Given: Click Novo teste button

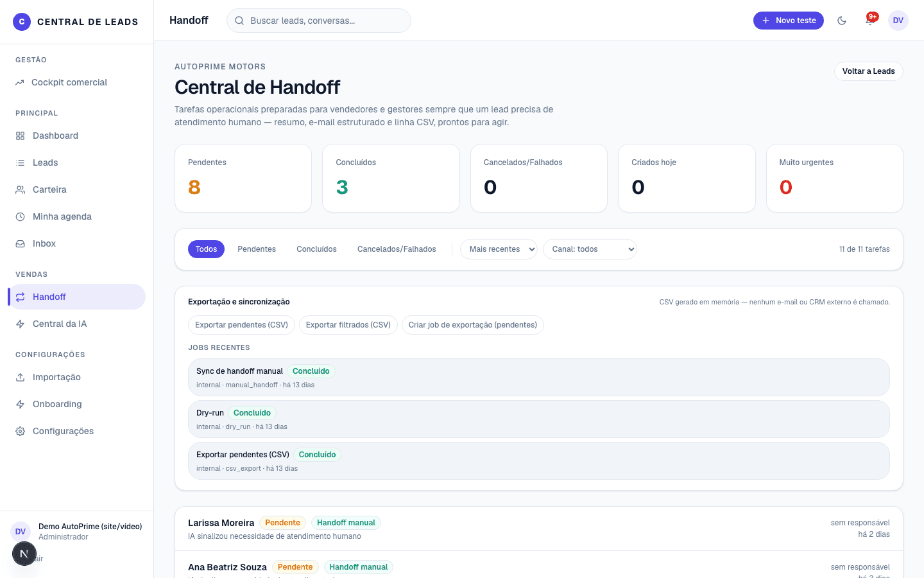Looking at the screenshot, I should pyautogui.click(x=789, y=21).
